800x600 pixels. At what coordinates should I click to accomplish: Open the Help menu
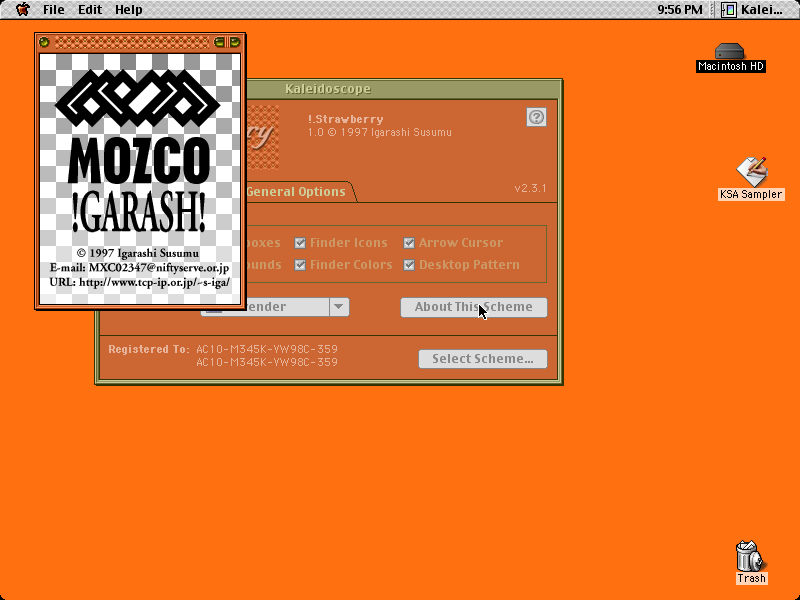click(x=129, y=10)
